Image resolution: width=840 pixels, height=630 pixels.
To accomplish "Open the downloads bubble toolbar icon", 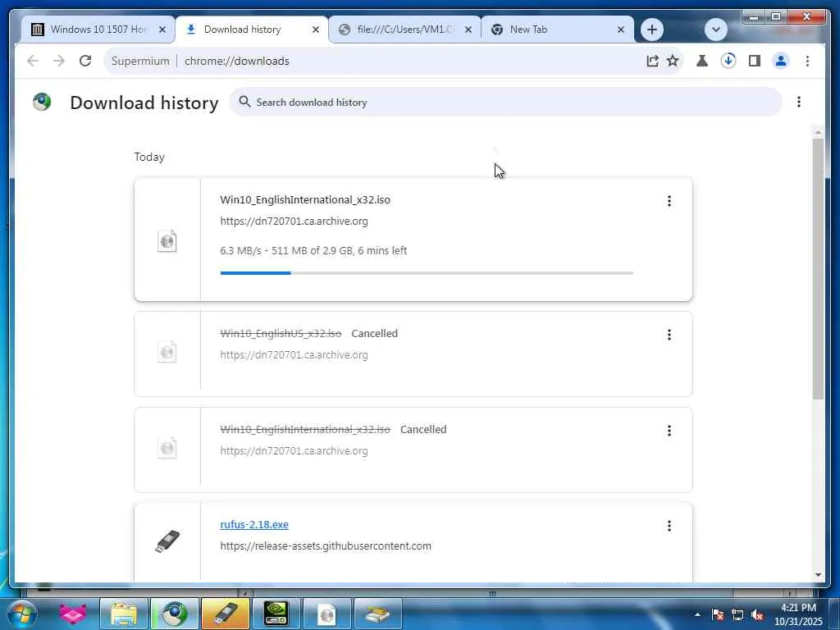I will coord(728,61).
